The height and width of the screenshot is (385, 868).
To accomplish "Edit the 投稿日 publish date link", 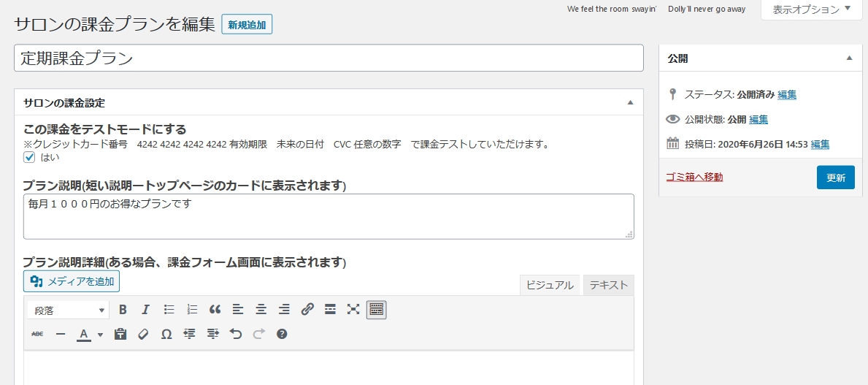I will point(820,144).
